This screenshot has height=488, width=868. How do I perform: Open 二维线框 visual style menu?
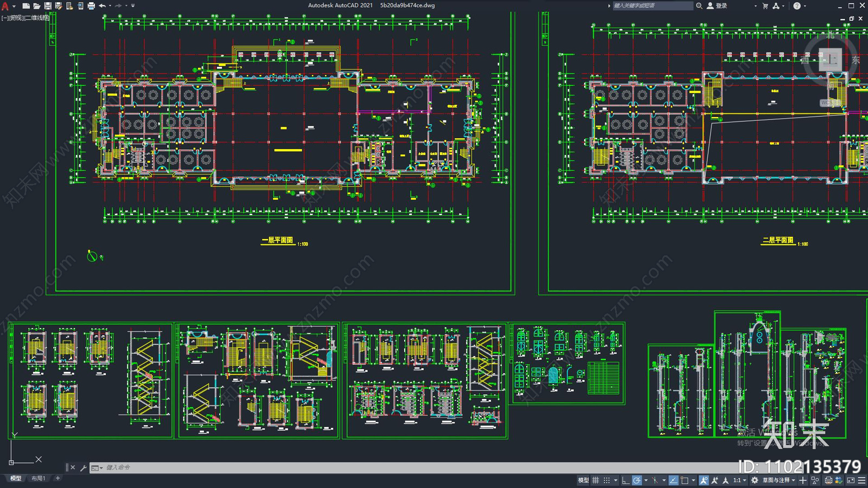(x=37, y=18)
